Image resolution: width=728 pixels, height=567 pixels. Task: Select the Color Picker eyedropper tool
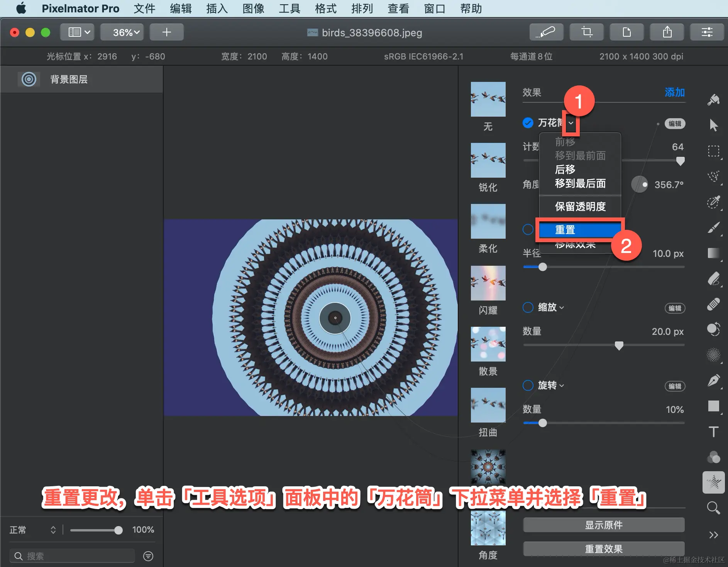tap(713, 202)
